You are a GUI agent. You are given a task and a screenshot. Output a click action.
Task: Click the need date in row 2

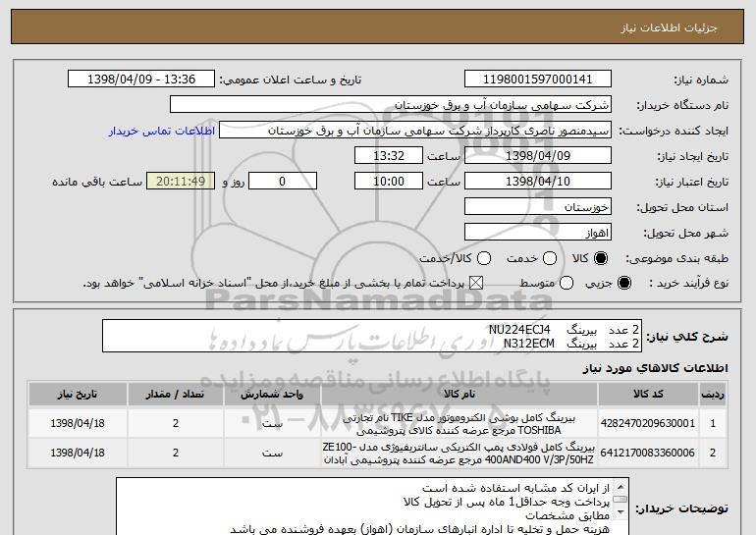(78, 453)
